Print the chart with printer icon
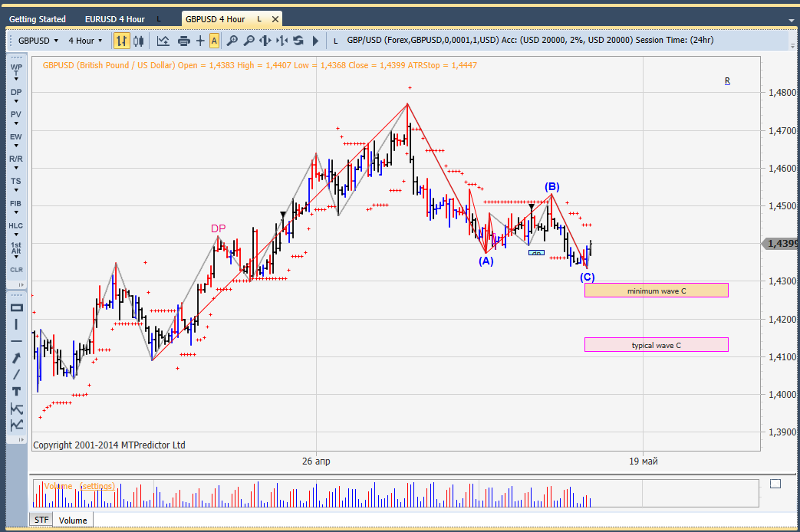 coord(184,41)
